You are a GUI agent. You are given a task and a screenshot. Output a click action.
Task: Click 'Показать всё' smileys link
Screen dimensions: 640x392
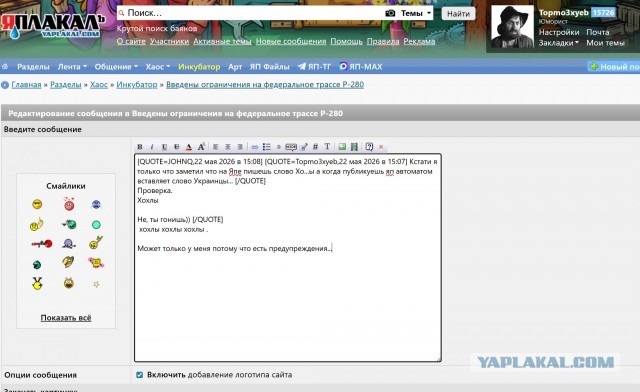point(66,318)
